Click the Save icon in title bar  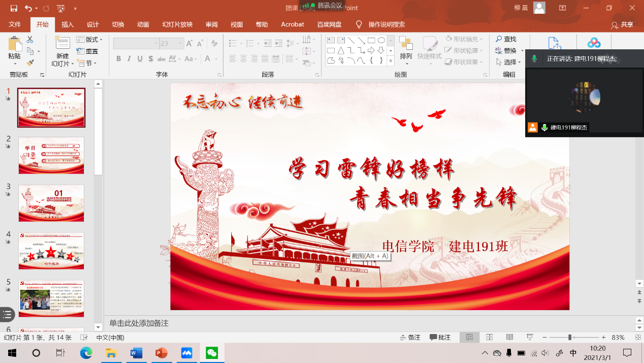(14, 8)
